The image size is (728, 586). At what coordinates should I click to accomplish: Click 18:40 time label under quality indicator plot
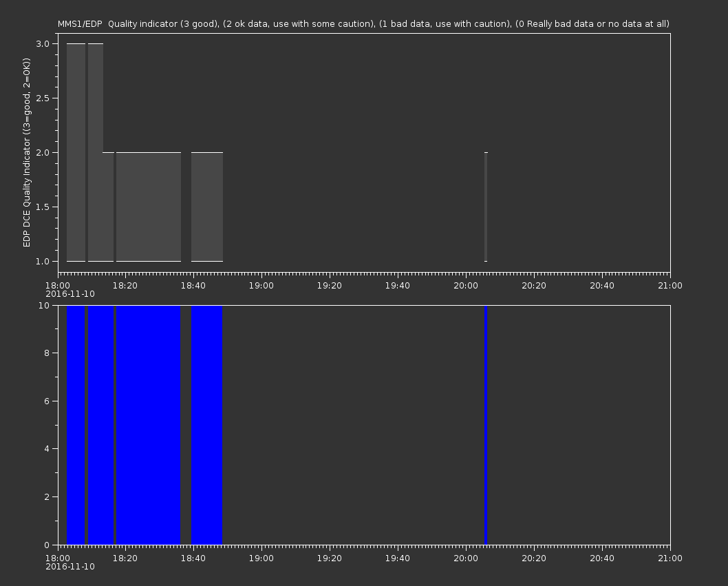(193, 285)
